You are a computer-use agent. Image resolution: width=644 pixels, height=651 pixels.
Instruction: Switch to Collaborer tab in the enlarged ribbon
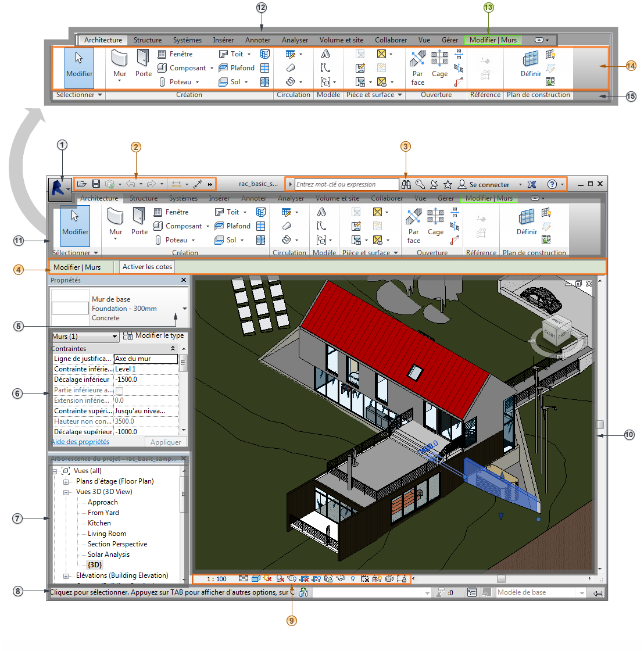click(x=391, y=40)
